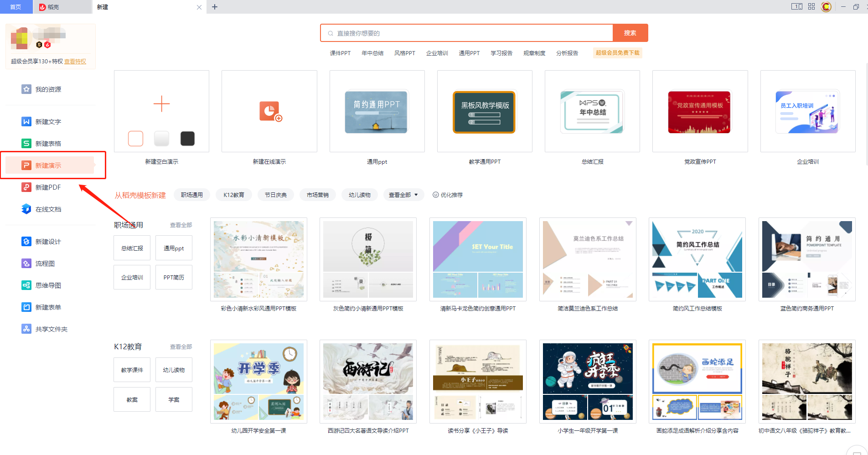Screen dimensions: 868x455
Task: Open 西游记四大名著 template thumbnail
Action: click(x=368, y=382)
